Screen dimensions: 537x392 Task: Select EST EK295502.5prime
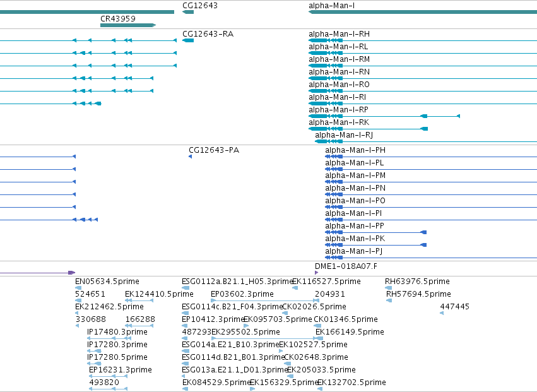point(245,332)
